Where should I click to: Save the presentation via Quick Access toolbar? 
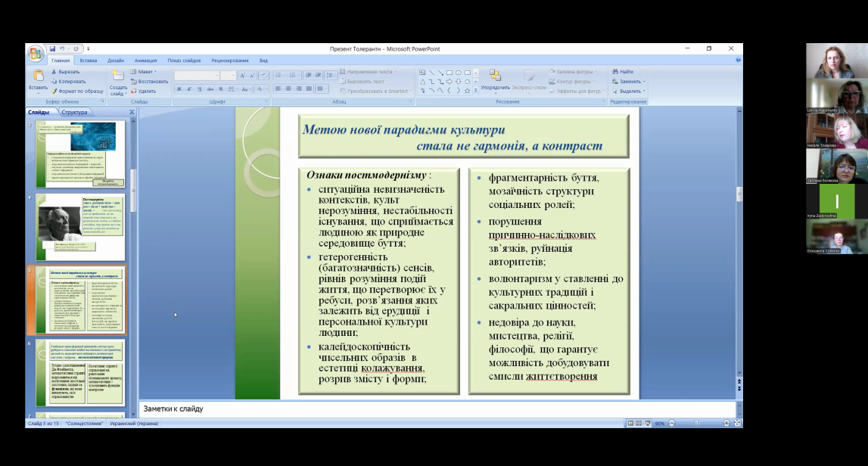[53, 48]
